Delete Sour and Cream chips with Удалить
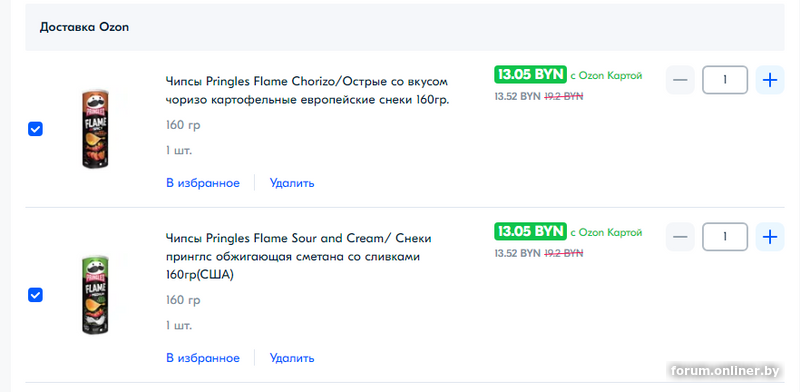This screenshot has height=392, width=800. (292, 358)
